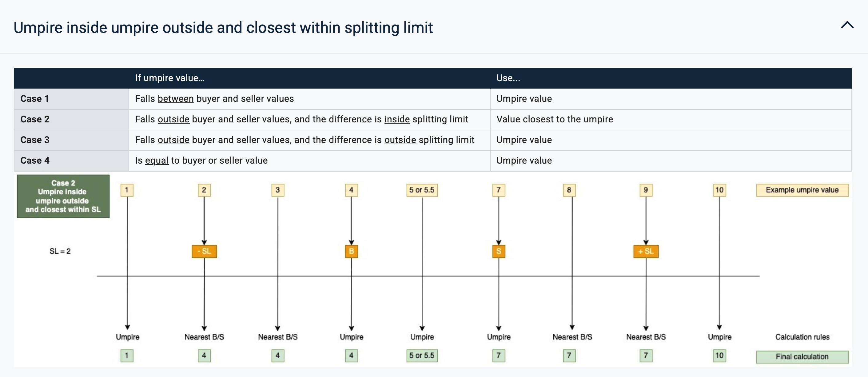Click the underlined word 'between' in Case 1
The width and height of the screenshot is (868, 377).
tap(176, 99)
